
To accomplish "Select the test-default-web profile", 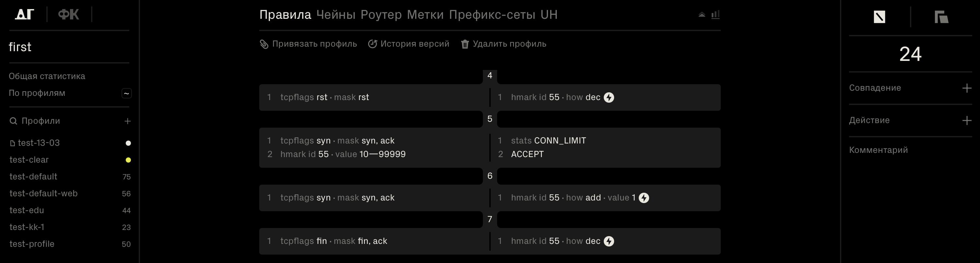I will point(43,193).
